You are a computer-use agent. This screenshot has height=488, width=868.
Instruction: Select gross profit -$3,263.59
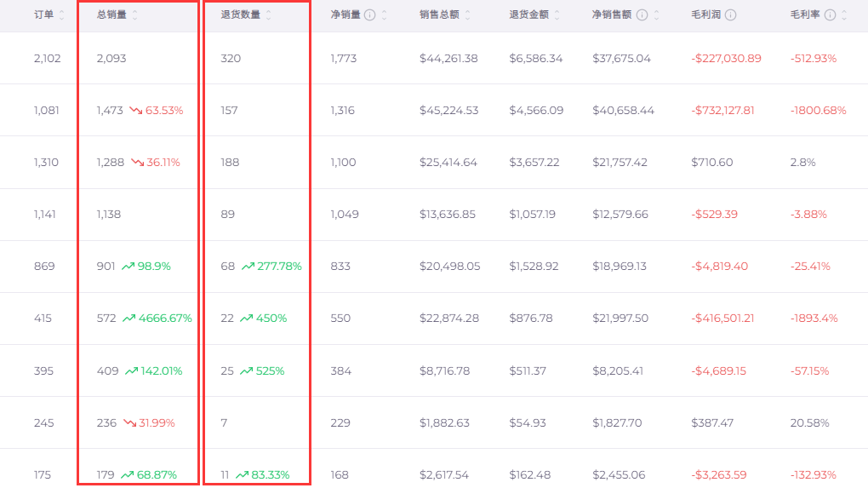(719, 474)
